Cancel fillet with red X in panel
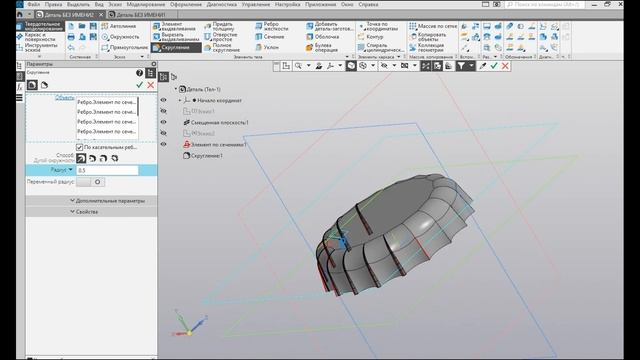The width and height of the screenshot is (640, 360). click(151, 85)
